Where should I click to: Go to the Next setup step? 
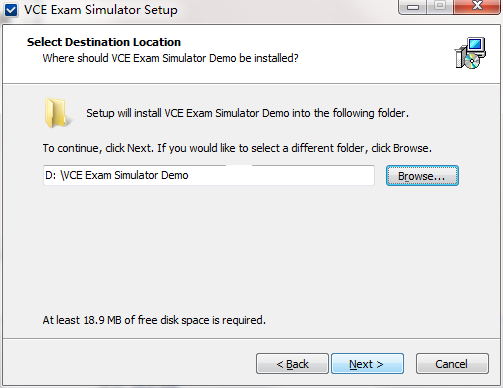367,364
